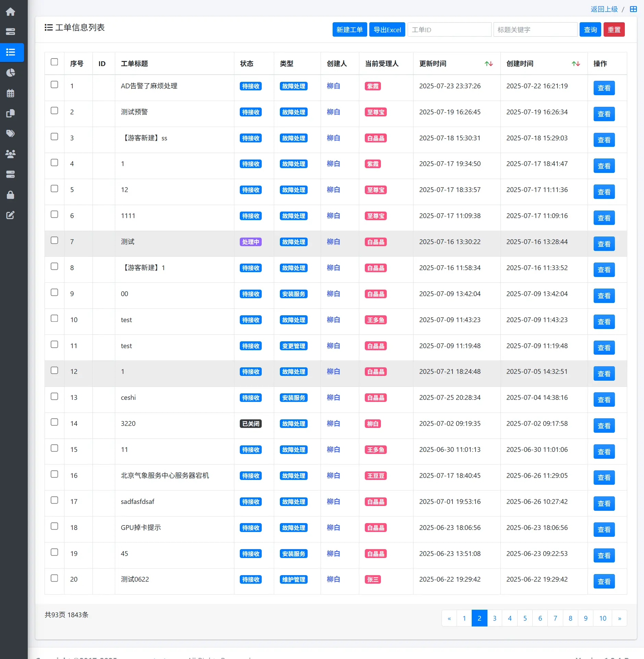
Task: Click the 变更管理 type badge in row 11
Action: [x=294, y=346]
